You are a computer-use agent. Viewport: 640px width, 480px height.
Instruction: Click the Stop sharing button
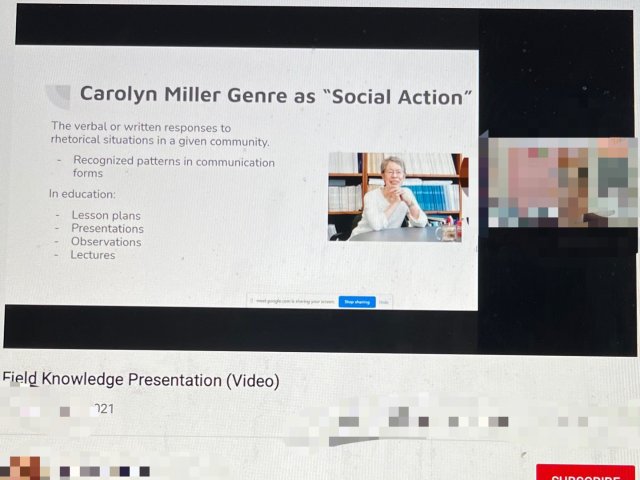click(x=357, y=301)
